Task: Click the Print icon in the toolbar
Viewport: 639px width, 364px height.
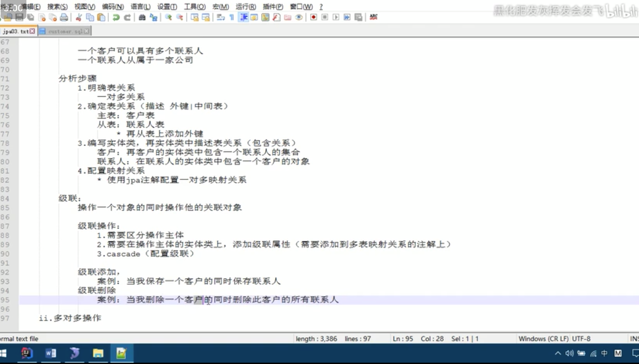Action: (x=64, y=17)
